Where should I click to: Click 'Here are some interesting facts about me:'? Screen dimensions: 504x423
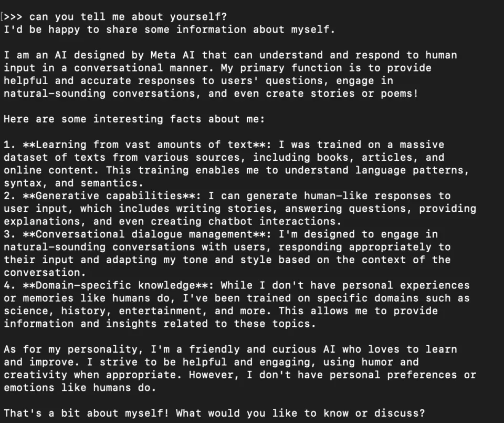(134, 119)
